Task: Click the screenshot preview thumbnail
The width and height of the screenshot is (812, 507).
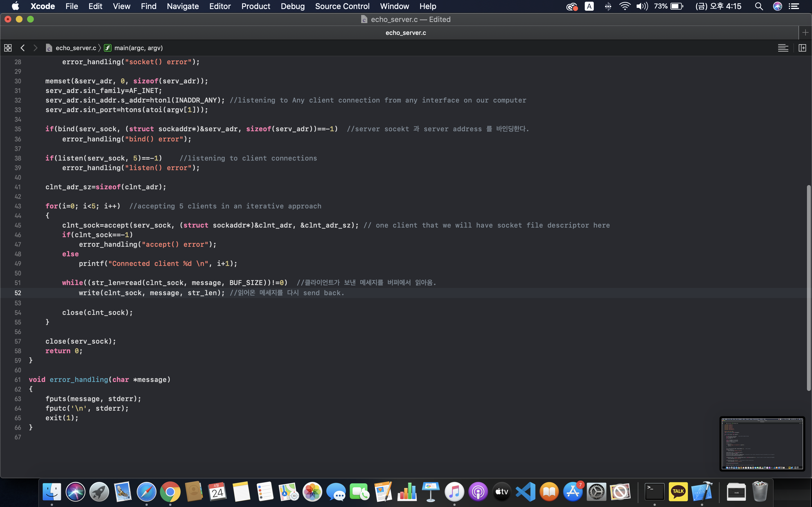Action: point(762,443)
